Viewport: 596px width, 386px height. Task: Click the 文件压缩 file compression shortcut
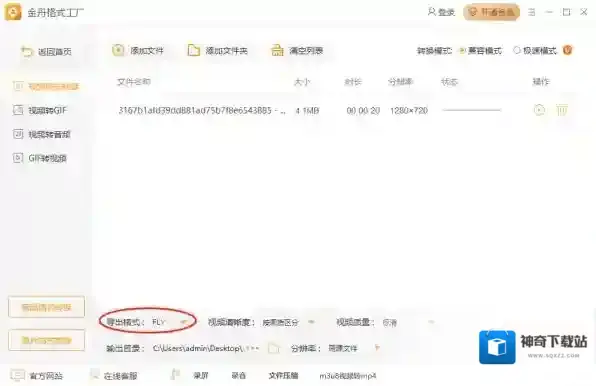pyautogui.click(x=283, y=376)
